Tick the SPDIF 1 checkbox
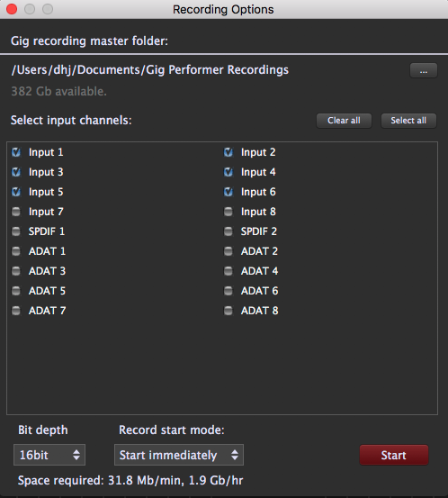 [16, 231]
